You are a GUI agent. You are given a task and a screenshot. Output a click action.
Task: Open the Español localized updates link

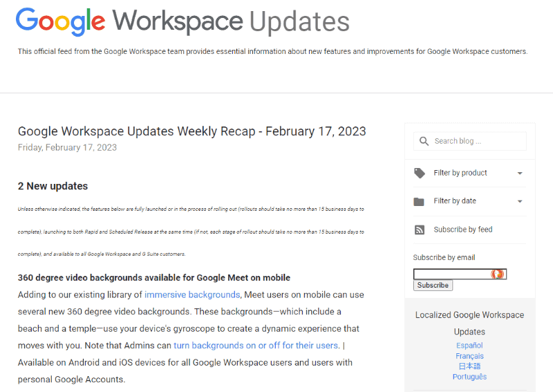[x=469, y=346]
